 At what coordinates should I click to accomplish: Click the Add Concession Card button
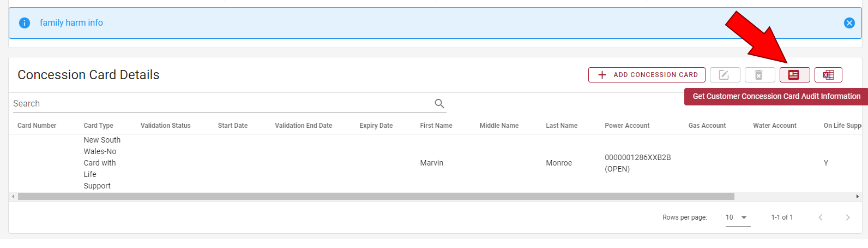(647, 75)
